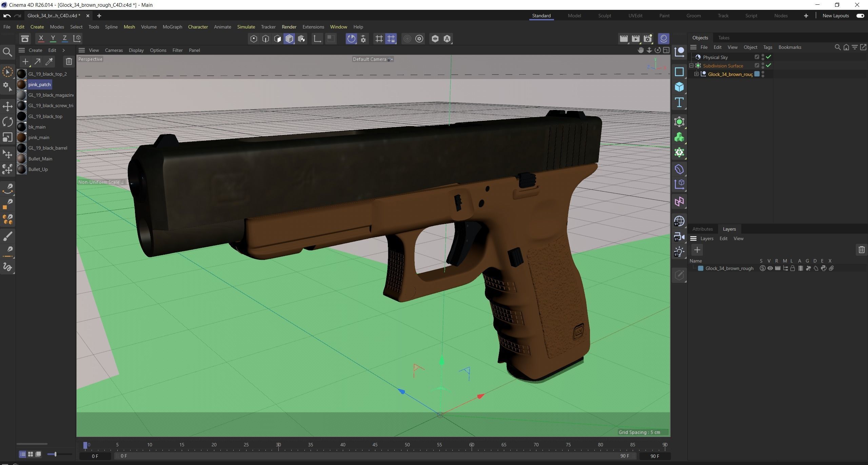The height and width of the screenshot is (465, 868).
Task: Select the Bullet_Main material swatch
Action: 22,159
